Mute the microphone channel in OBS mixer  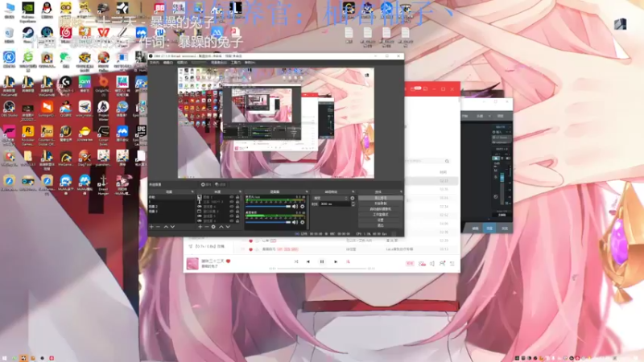tap(295, 207)
